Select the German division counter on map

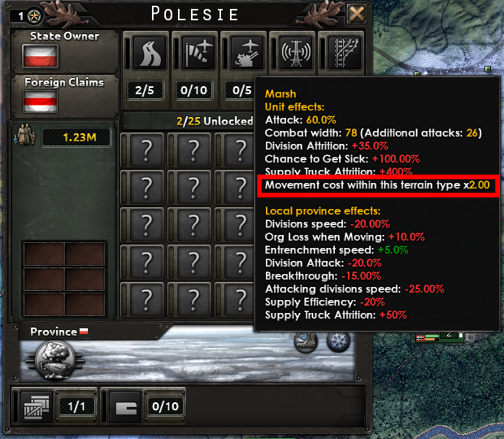coord(440,336)
